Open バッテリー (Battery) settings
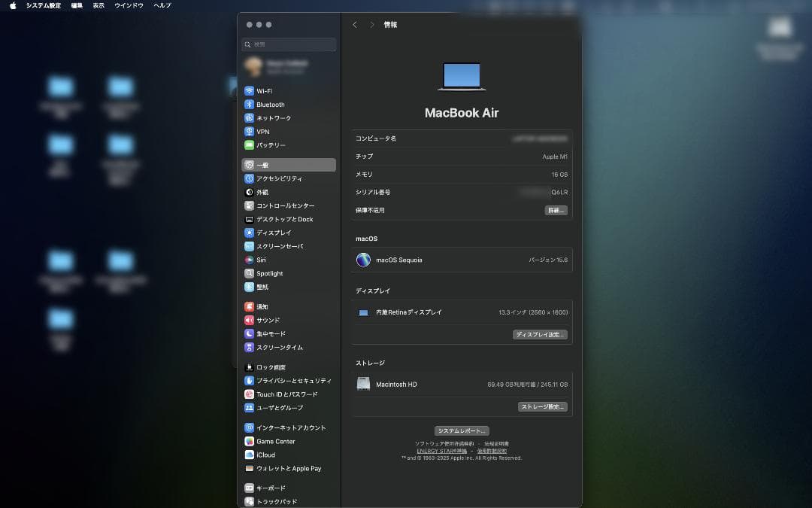 (x=274, y=144)
